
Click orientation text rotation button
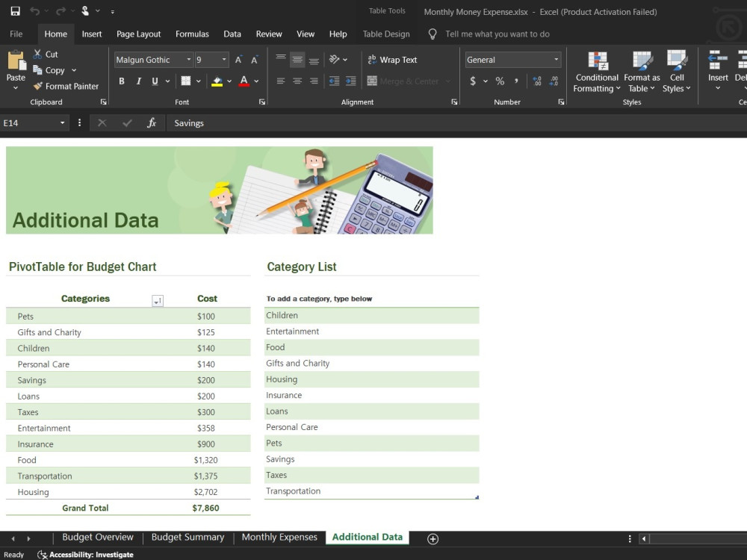pyautogui.click(x=335, y=60)
